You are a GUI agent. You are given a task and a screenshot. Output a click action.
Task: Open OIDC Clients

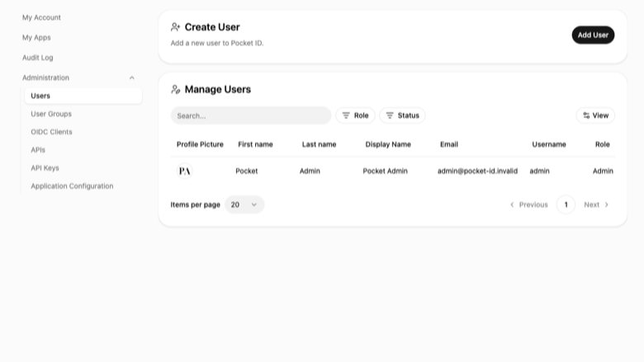(x=51, y=132)
